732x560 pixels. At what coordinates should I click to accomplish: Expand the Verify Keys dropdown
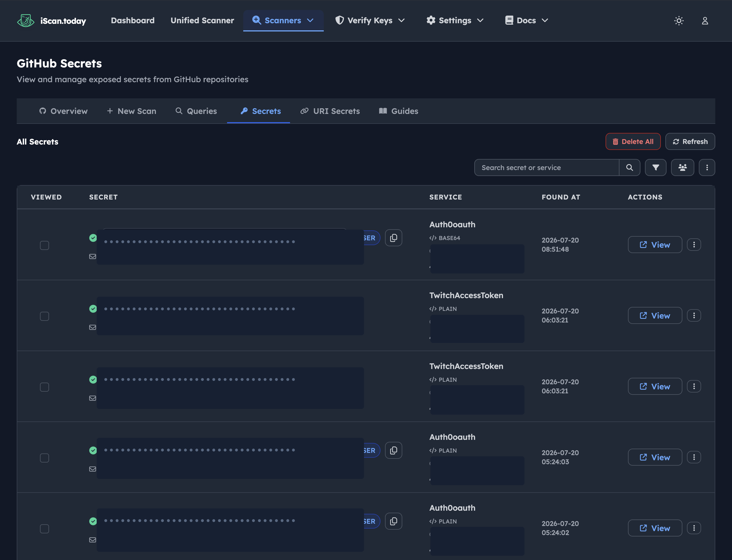coord(370,20)
